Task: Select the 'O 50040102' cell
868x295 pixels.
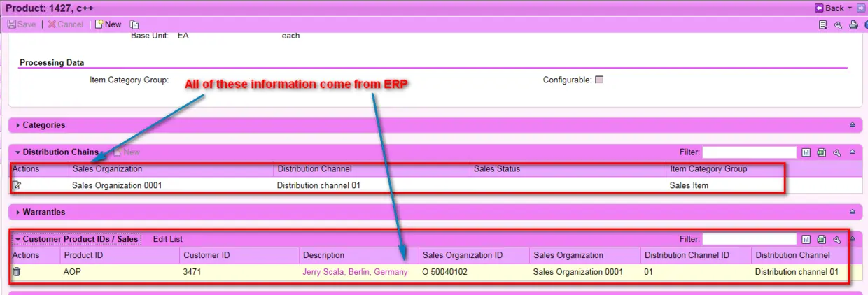Action: coord(445,272)
